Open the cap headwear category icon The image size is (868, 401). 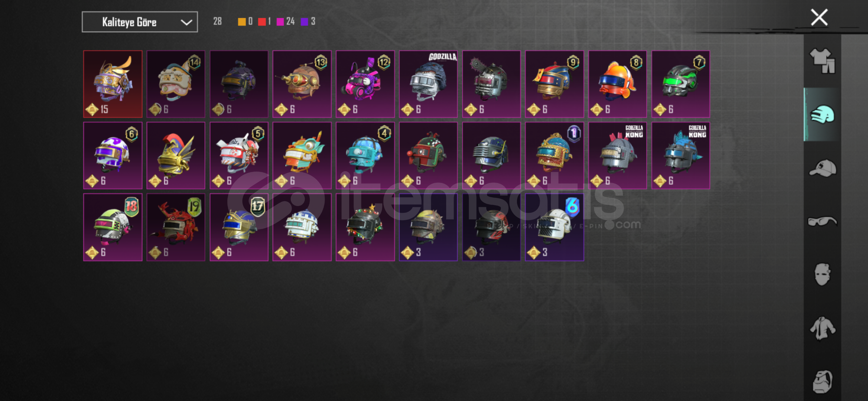(822, 168)
